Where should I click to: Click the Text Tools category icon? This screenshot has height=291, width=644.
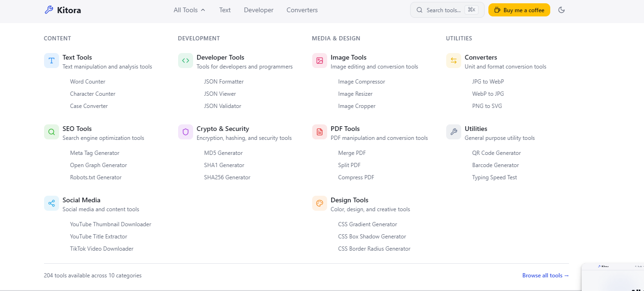52,61
